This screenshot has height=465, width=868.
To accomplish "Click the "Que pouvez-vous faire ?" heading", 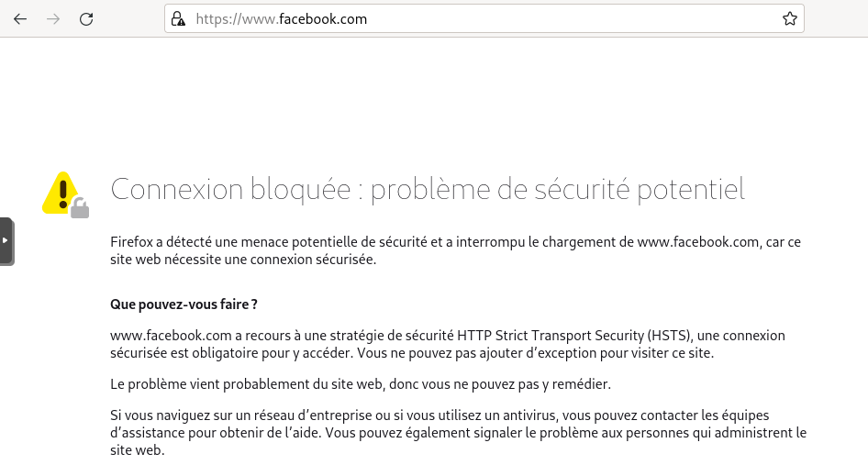I will pyautogui.click(x=184, y=304).
